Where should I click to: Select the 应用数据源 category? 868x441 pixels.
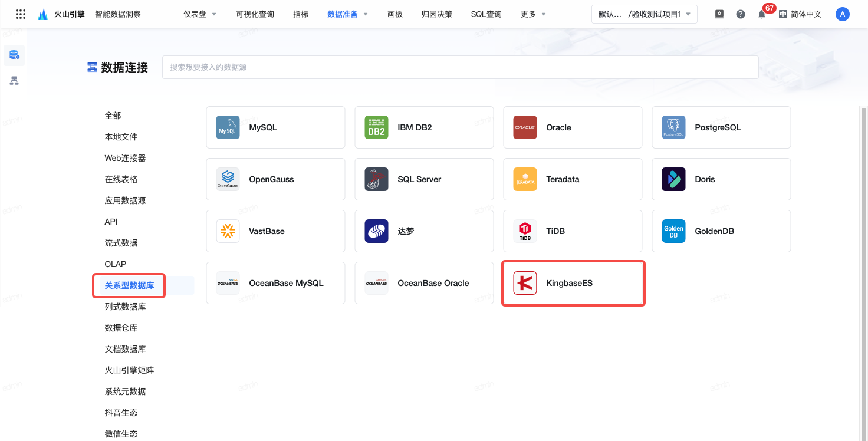tap(126, 200)
